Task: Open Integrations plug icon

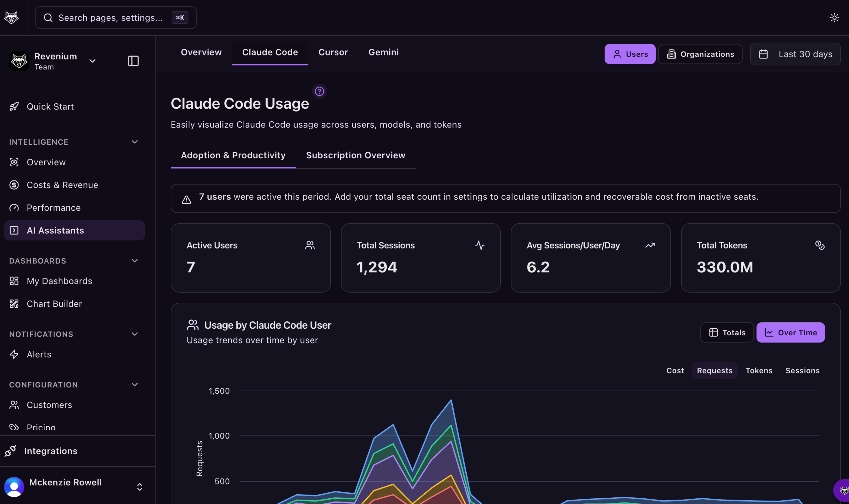Action: point(10,451)
